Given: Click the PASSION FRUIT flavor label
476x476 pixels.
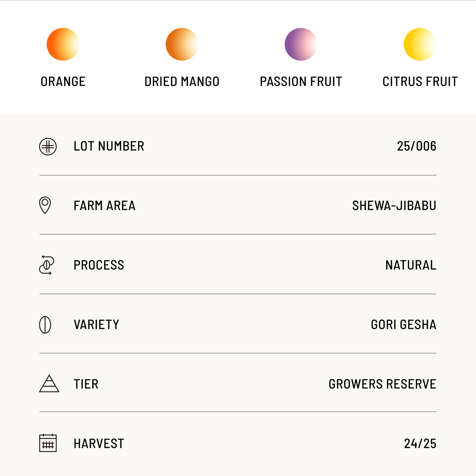Looking at the screenshot, I should (301, 82).
